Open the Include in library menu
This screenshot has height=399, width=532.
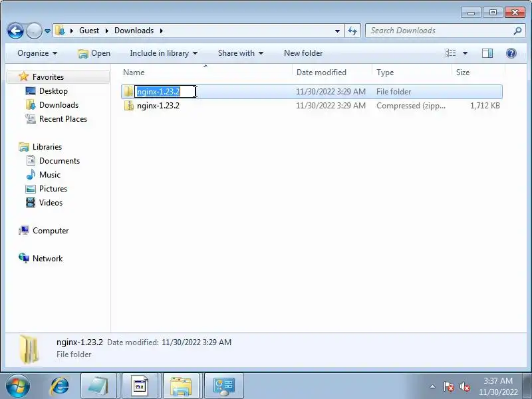coord(164,53)
